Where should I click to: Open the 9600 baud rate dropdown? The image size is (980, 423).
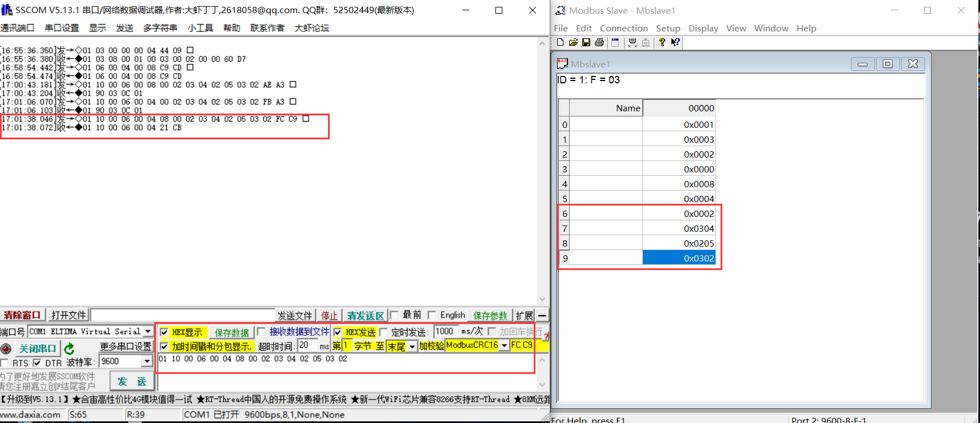tap(147, 361)
